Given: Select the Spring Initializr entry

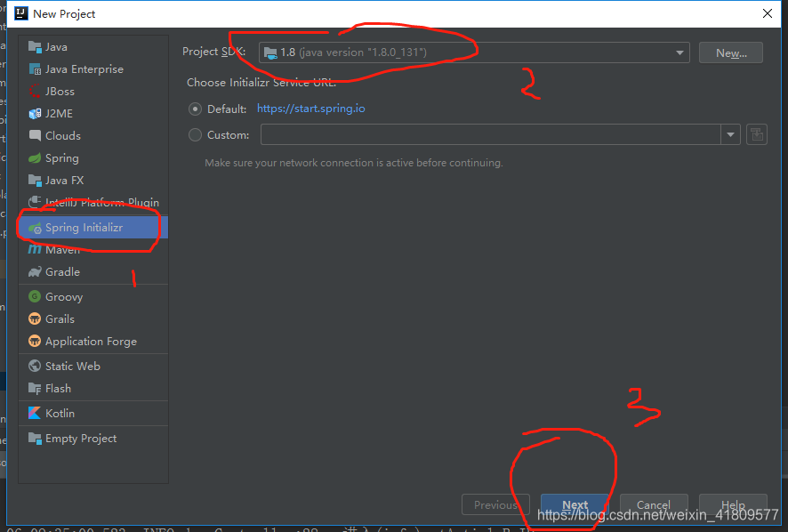Looking at the screenshot, I should tap(93, 228).
